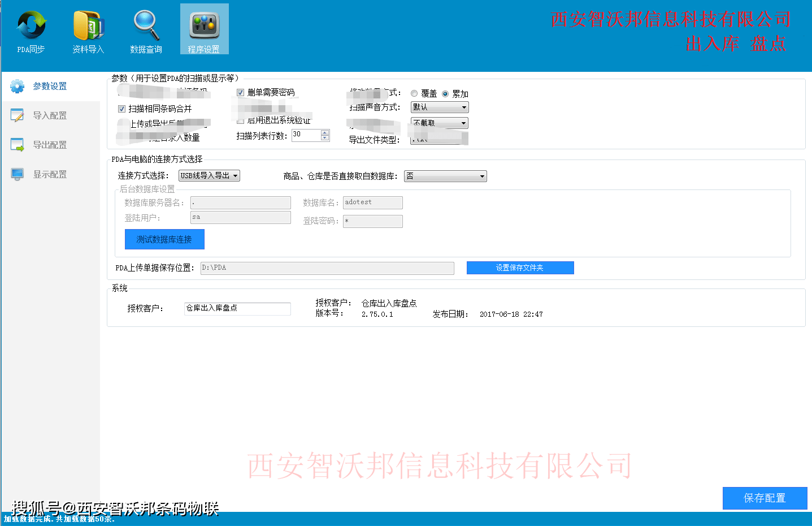
Task: Toggle the 启用退出系统验证 checkbox
Action: tap(240, 120)
